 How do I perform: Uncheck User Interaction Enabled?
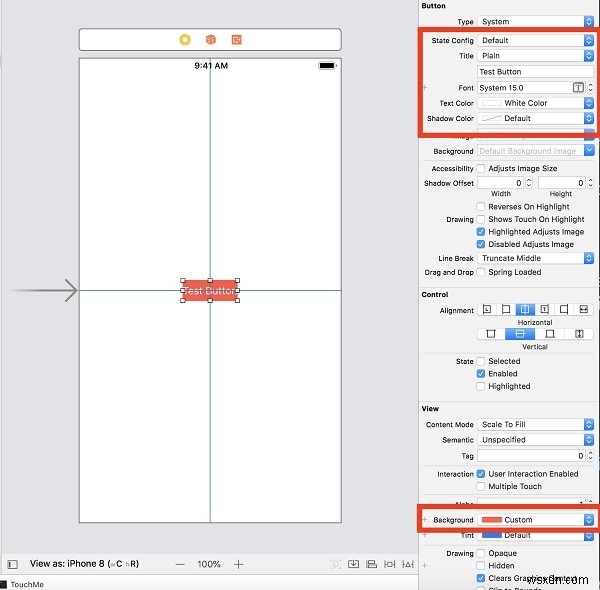pyautogui.click(x=481, y=474)
